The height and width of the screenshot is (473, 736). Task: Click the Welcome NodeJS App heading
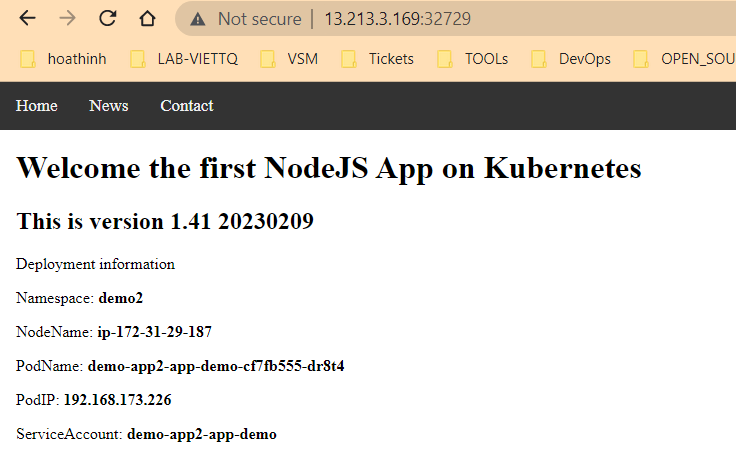(329, 168)
